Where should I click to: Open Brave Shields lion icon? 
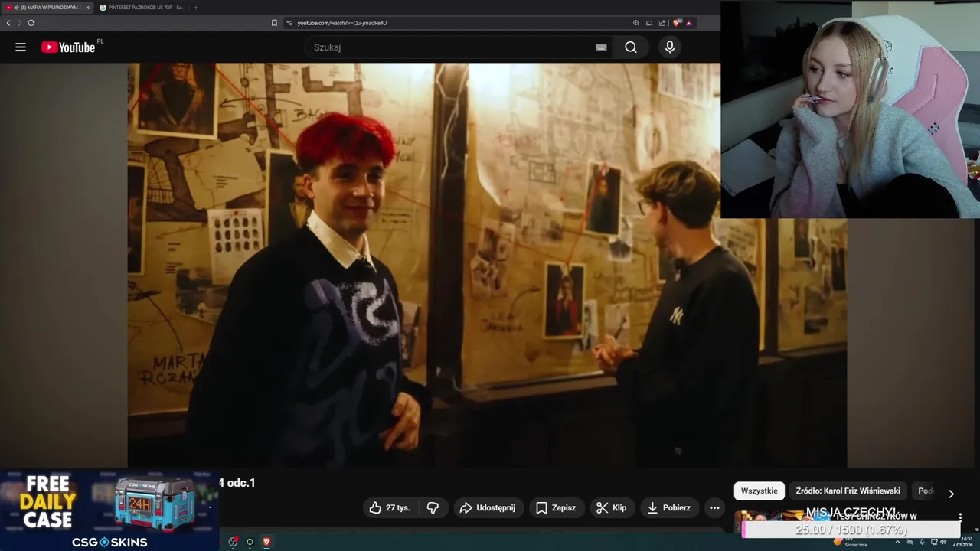677,23
